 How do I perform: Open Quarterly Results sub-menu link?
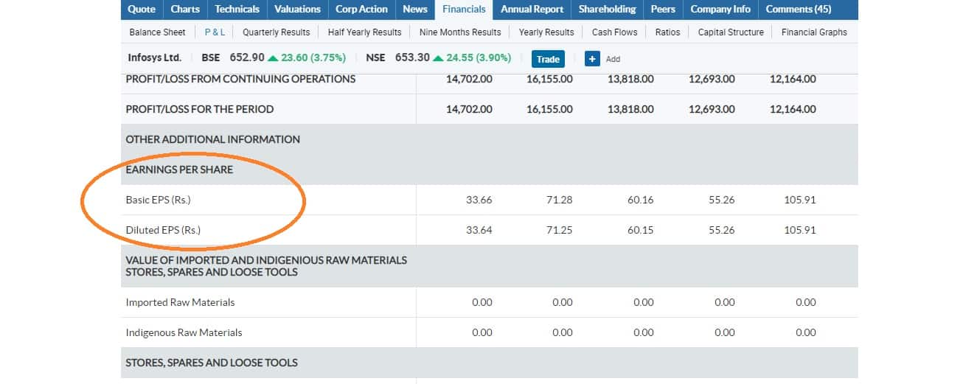[277, 32]
